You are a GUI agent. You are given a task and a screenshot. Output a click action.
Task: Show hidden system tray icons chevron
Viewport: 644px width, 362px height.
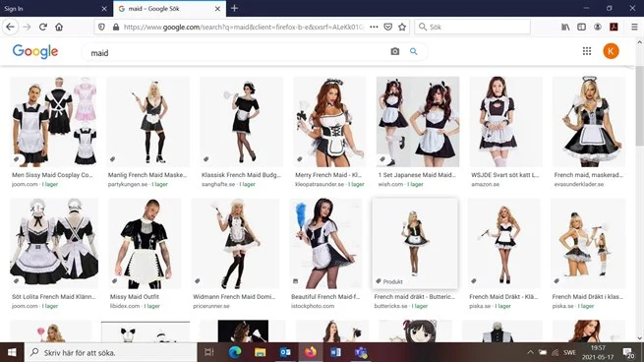(x=530, y=352)
